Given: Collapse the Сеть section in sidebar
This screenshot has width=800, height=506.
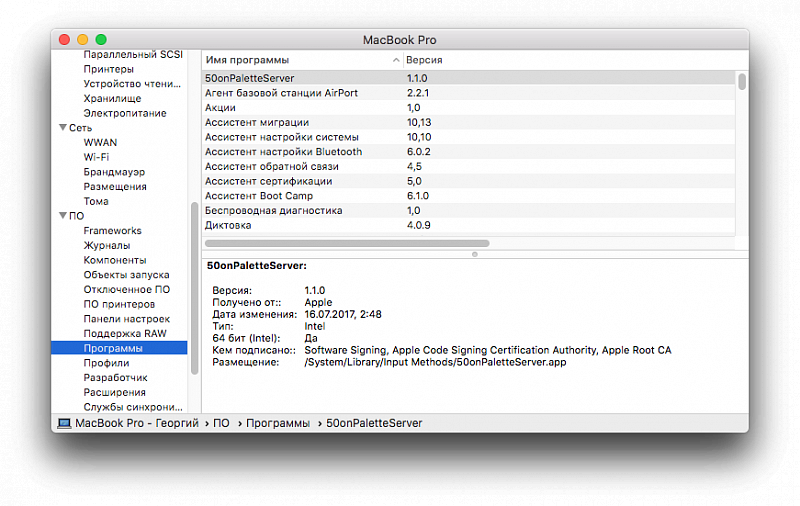Looking at the screenshot, I should (x=63, y=128).
